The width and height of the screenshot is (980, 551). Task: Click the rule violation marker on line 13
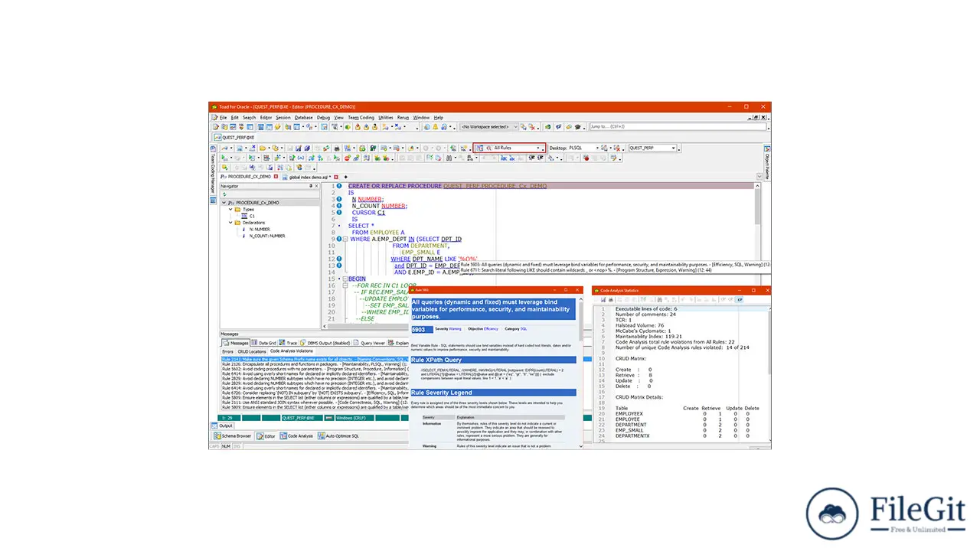(338, 266)
